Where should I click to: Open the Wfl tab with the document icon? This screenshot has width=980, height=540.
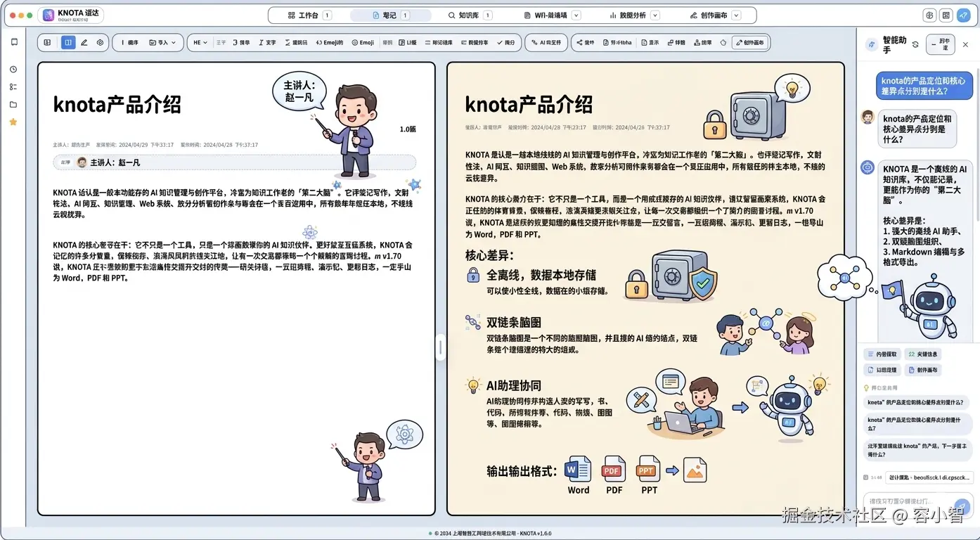click(546, 15)
